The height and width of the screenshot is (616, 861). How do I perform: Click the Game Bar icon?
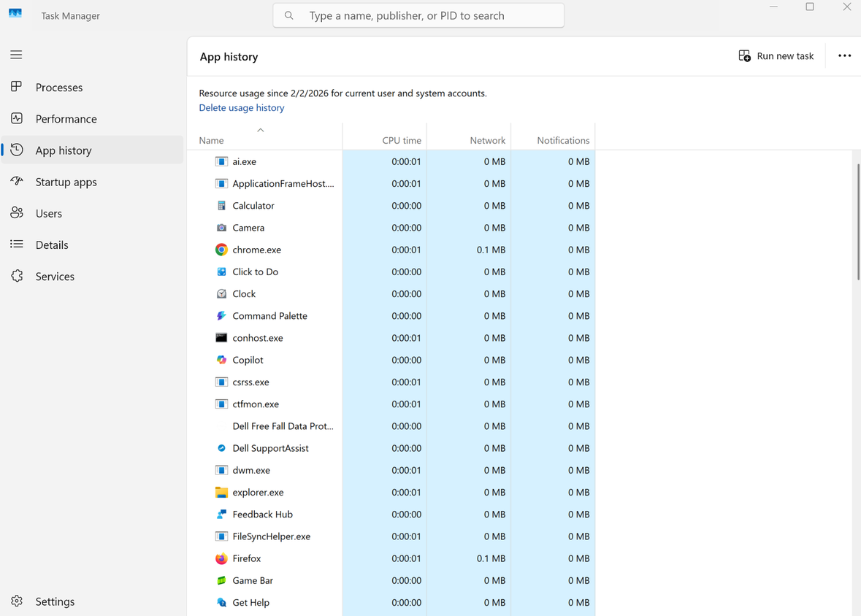coord(221,580)
